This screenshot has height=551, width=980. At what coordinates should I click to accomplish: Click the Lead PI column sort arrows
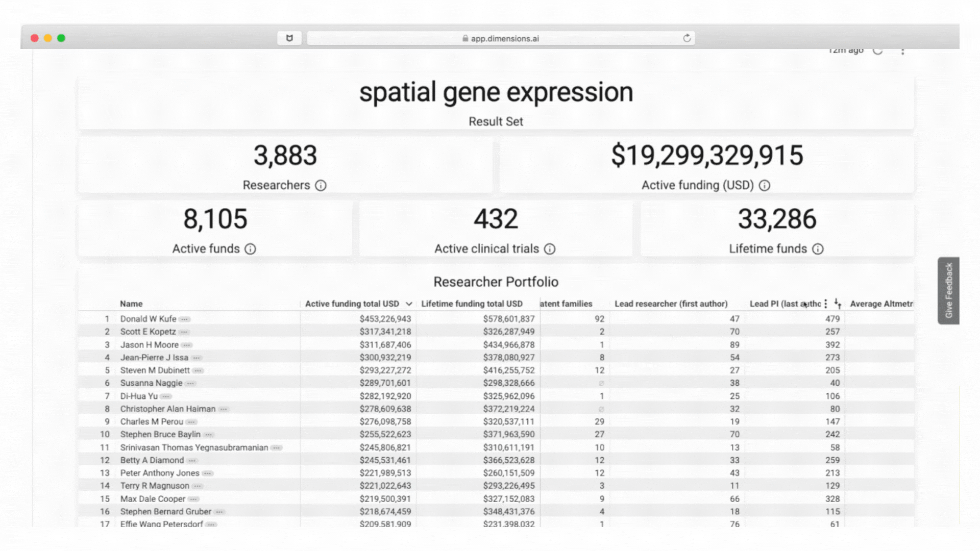tap(838, 304)
